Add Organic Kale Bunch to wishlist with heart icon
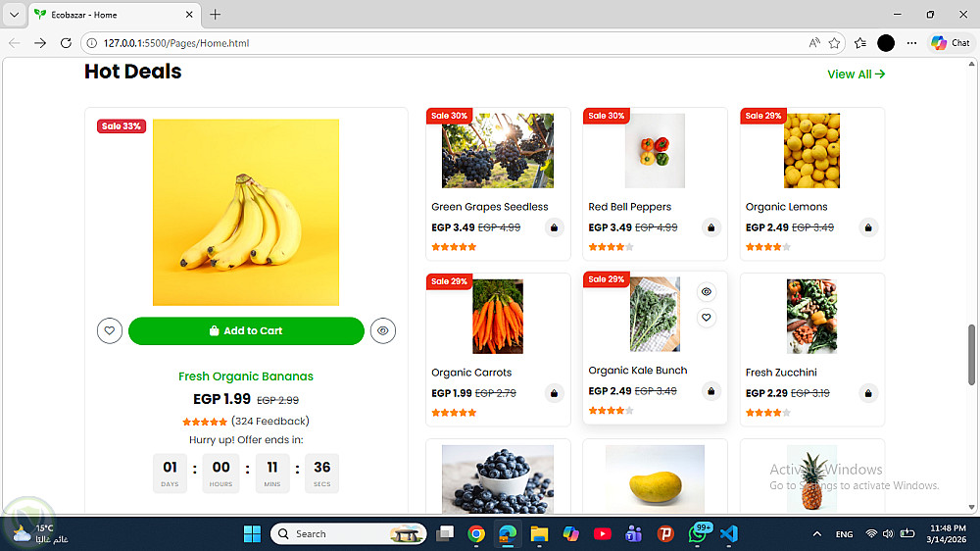980x551 pixels. pyautogui.click(x=707, y=318)
